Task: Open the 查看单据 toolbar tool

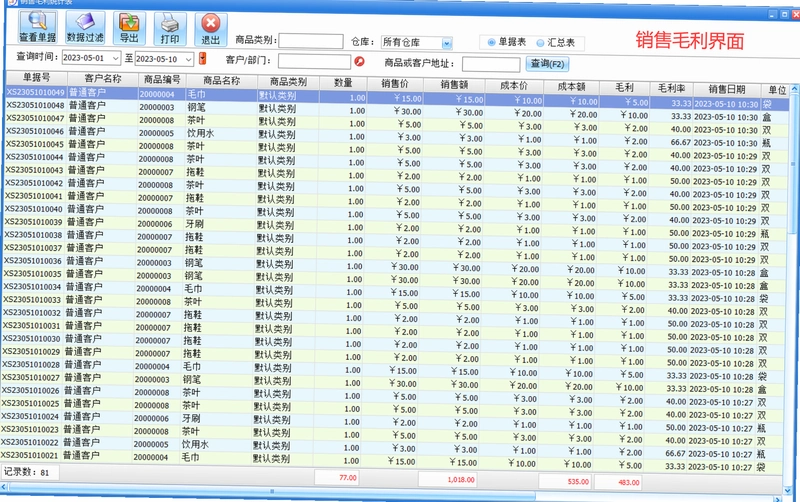Action: click(38, 28)
